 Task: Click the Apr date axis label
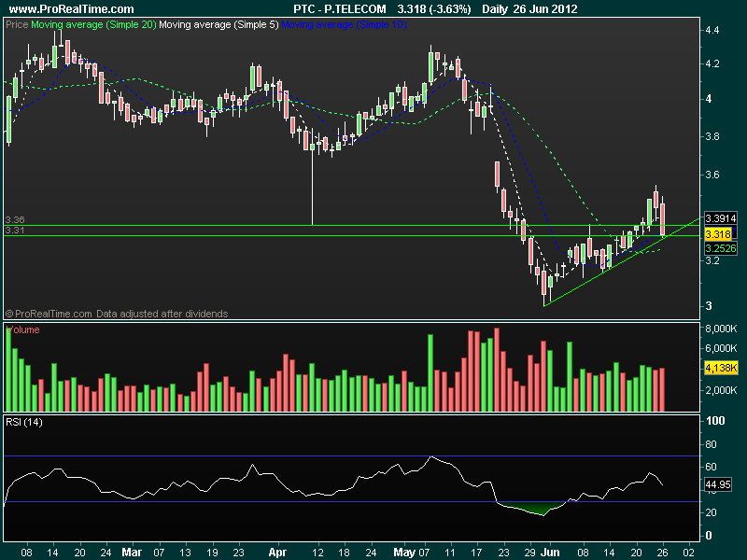pyautogui.click(x=277, y=553)
